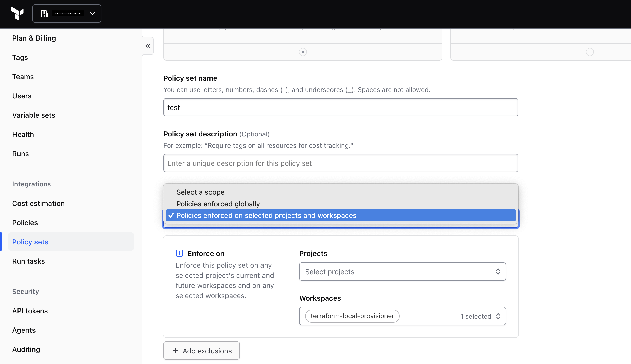Click the Projects selector up-down arrows
This screenshot has width=631, height=364.
pos(498,271)
